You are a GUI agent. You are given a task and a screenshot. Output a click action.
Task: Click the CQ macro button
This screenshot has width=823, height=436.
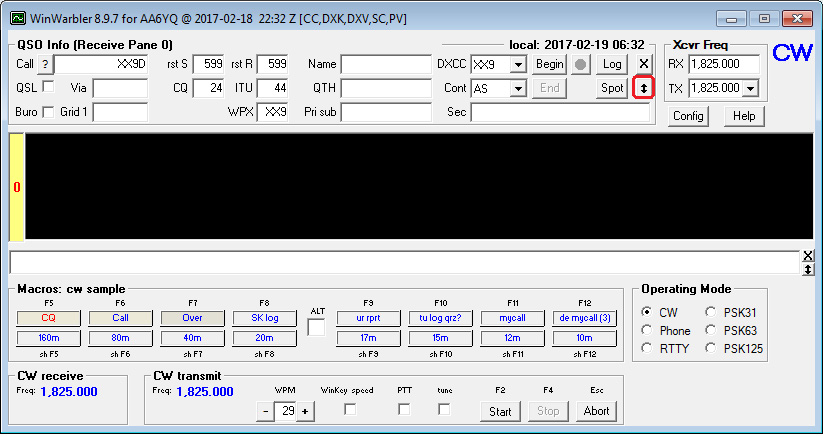pyautogui.click(x=48, y=318)
